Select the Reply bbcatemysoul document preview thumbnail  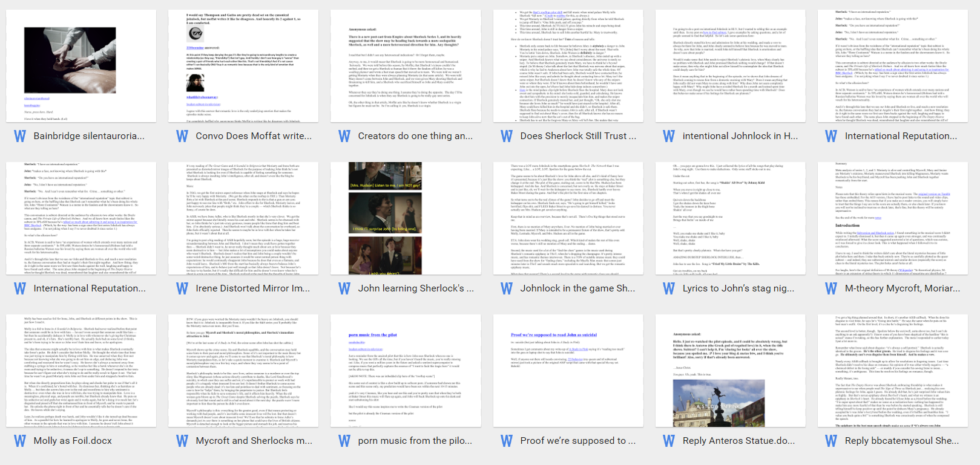[893, 371]
